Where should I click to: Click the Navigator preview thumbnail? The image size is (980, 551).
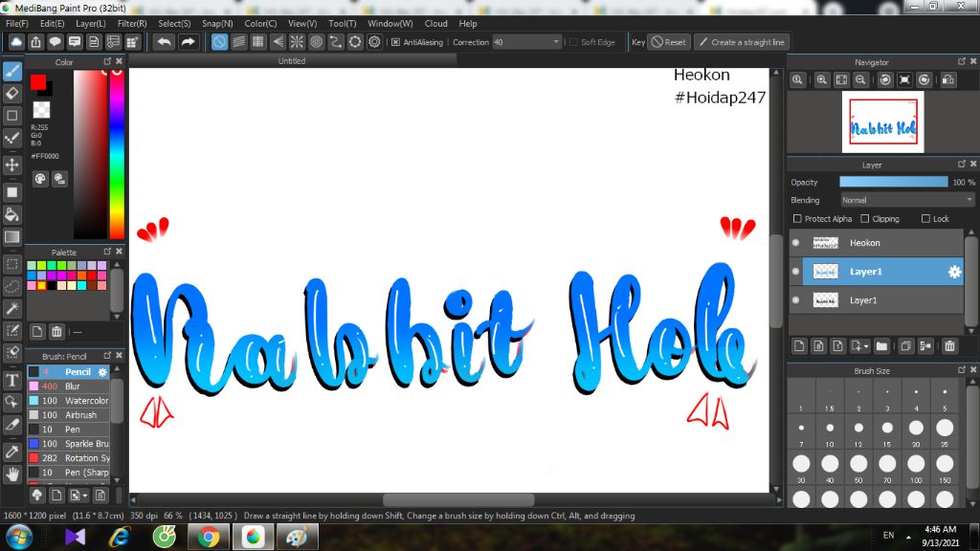882,121
